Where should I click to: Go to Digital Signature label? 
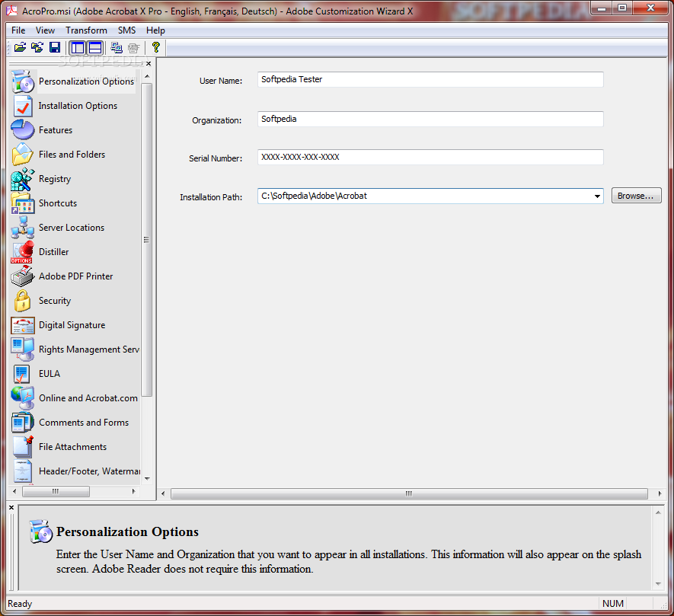(x=72, y=325)
